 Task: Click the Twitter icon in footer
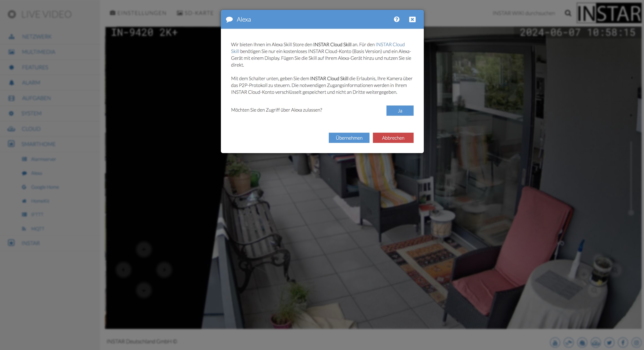(609, 342)
